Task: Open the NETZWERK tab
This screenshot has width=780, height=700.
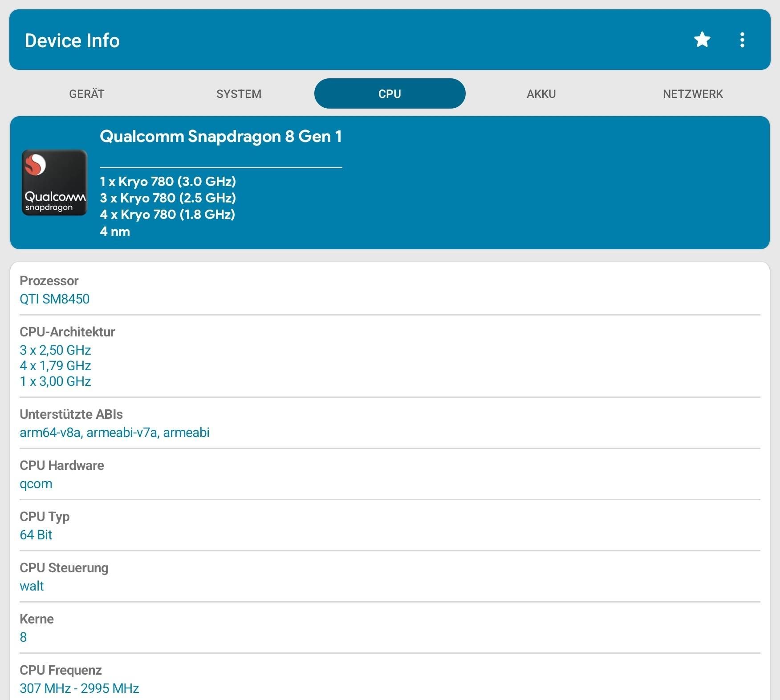Action: pos(693,94)
